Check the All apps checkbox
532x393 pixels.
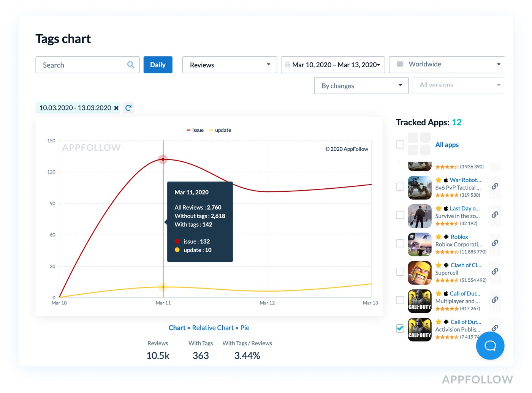click(400, 144)
